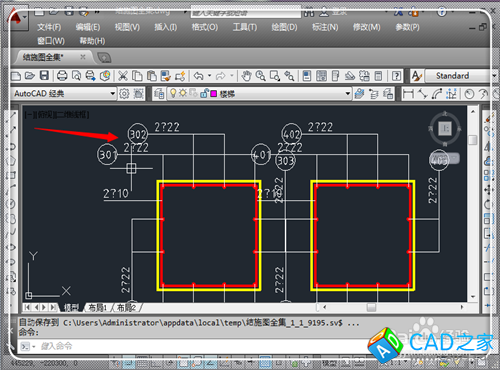This screenshot has height=370, width=500.
Task: Toggle the layer lock padlock icon
Action: [204, 94]
